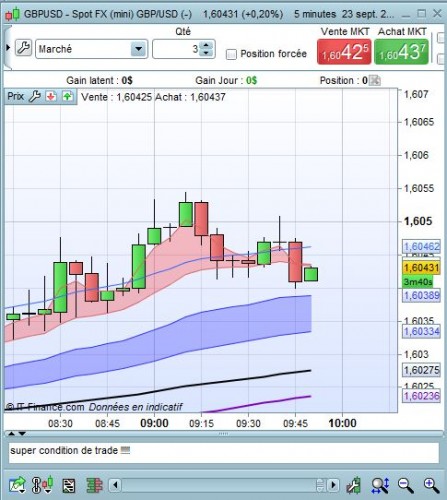Toggle the lower checkbox beside Achat MKT
447x500 pixels.
[x=441, y=59]
